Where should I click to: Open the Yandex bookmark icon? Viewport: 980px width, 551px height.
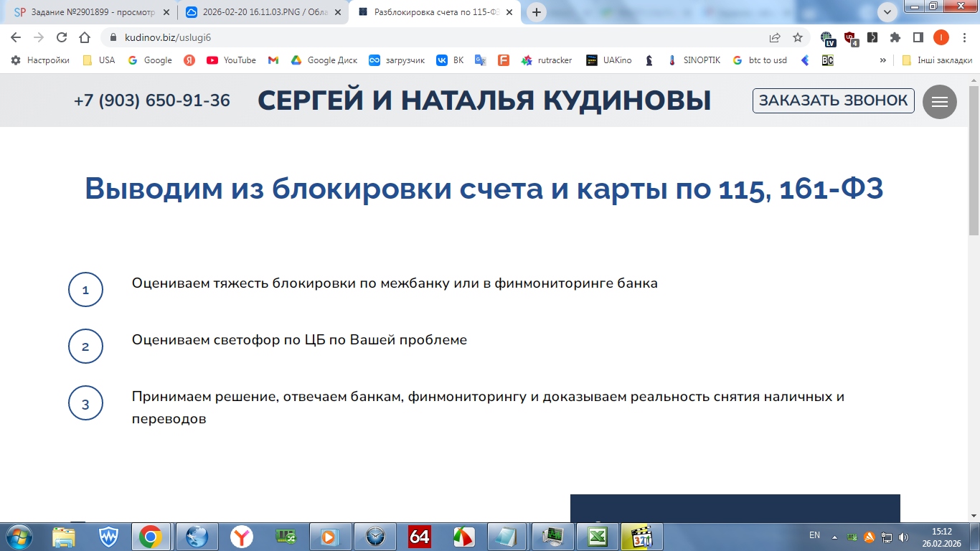tap(189, 60)
